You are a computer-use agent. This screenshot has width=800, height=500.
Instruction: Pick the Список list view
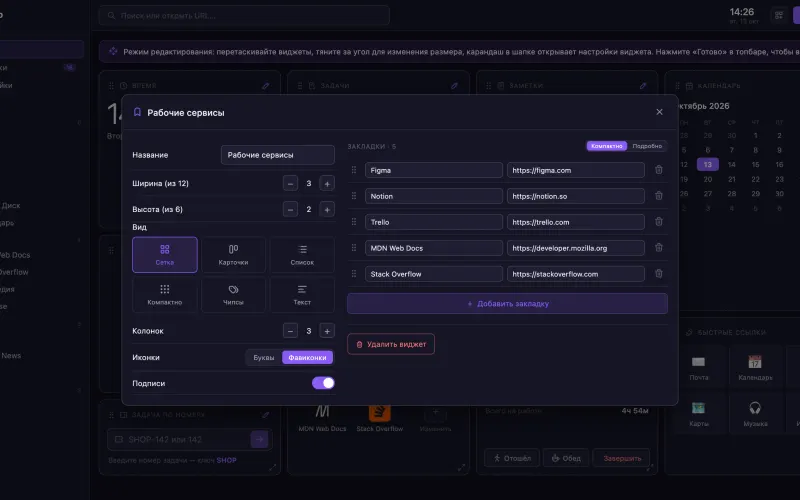[302, 255]
